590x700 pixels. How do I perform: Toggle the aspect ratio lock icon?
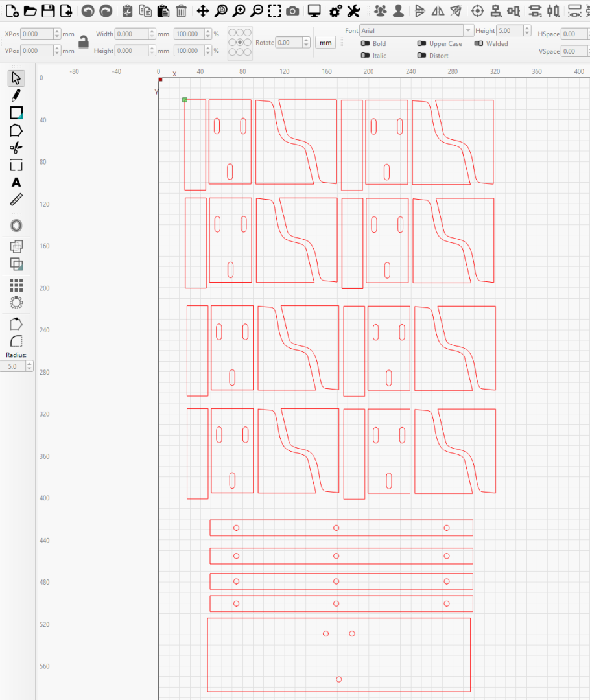point(84,42)
